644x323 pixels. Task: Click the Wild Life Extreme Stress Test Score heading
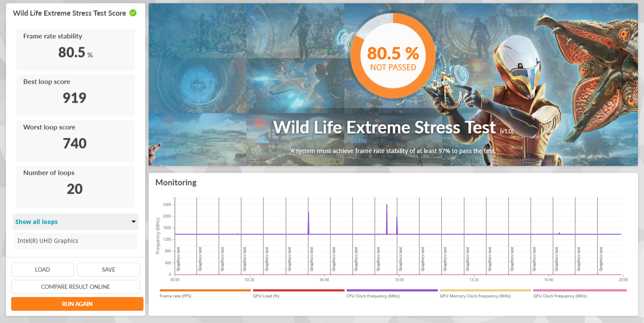click(x=70, y=13)
